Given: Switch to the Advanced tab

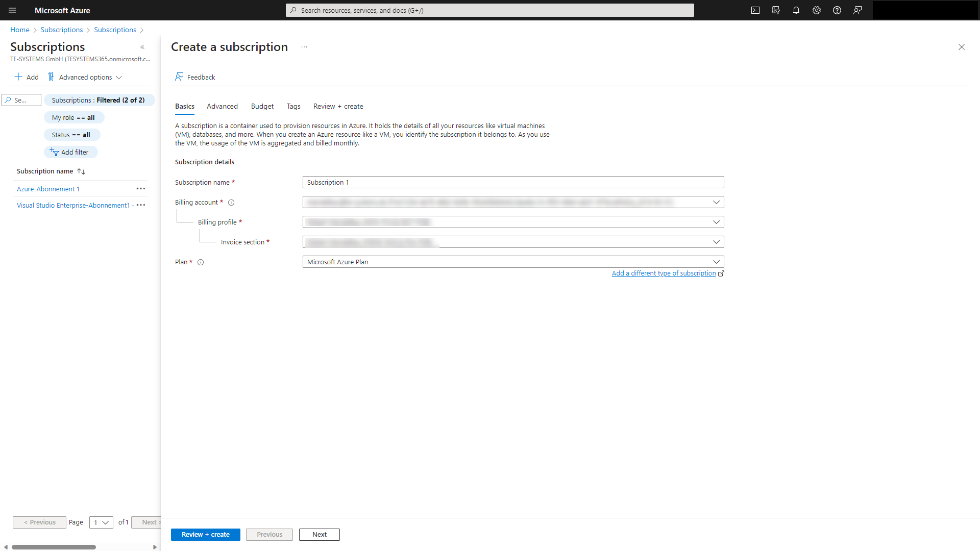Looking at the screenshot, I should [x=222, y=106].
